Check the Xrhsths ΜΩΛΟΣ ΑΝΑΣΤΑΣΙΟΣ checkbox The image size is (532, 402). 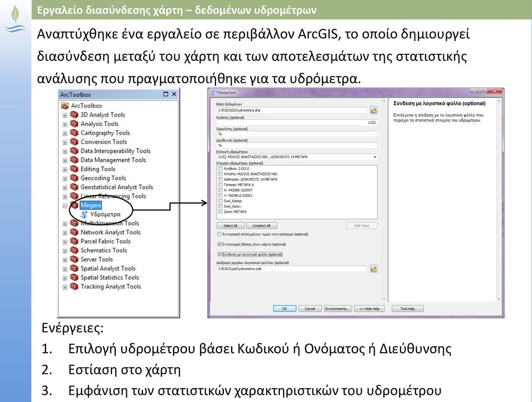click(221, 174)
